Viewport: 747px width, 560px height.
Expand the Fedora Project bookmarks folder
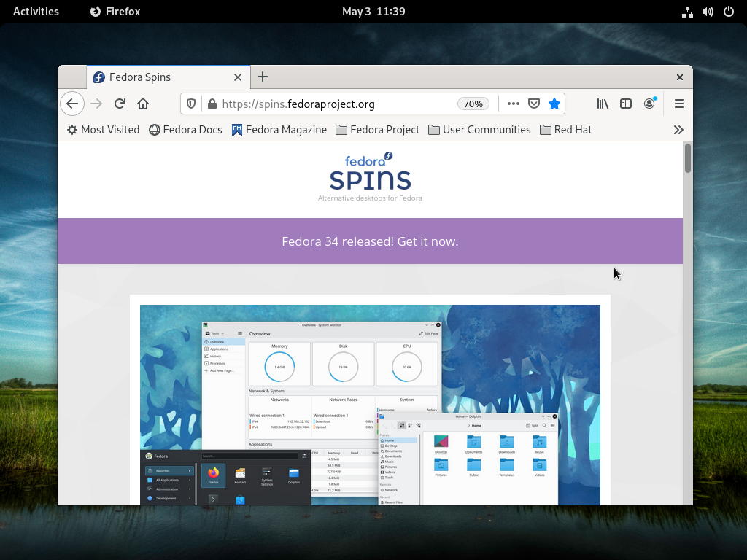point(377,130)
